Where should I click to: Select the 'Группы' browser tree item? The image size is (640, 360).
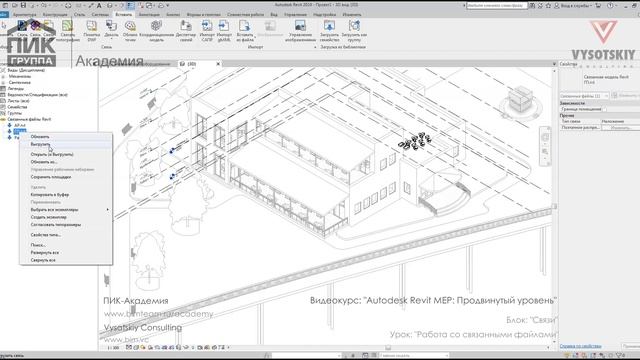pos(14,113)
